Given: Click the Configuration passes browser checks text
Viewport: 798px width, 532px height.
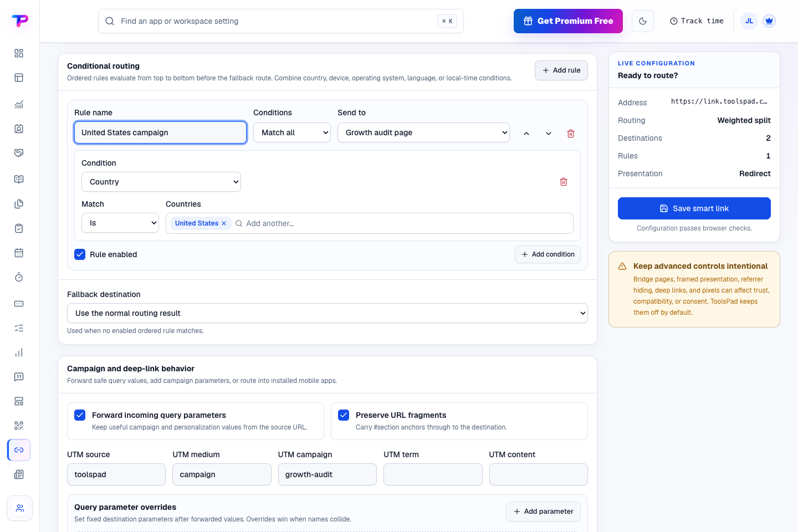Looking at the screenshot, I should pyautogui.click(x=694, y=228).
